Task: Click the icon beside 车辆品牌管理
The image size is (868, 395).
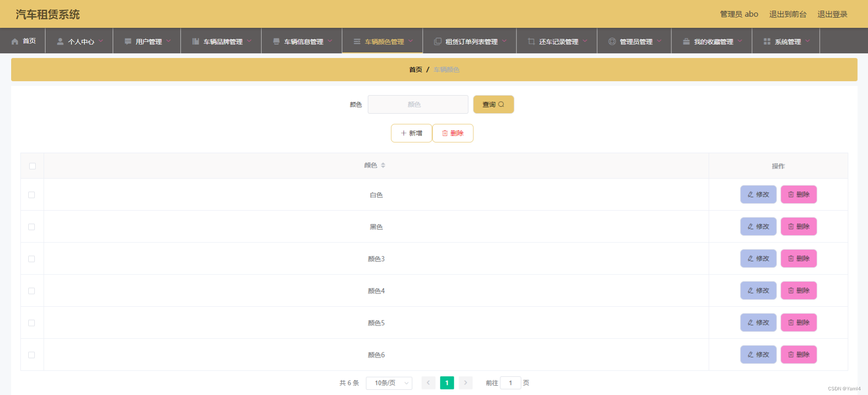Action: [196, 41]
